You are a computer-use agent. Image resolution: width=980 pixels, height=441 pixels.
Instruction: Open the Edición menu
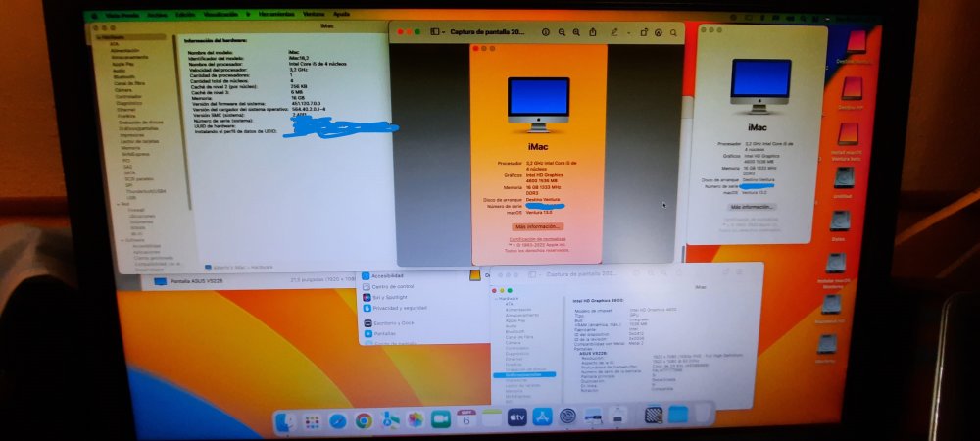coord(184,14)
